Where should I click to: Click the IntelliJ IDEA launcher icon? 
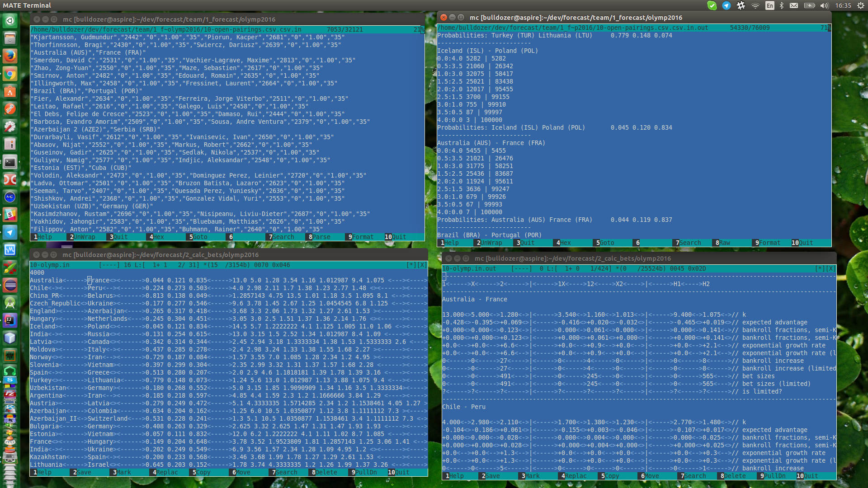[10, 320]
